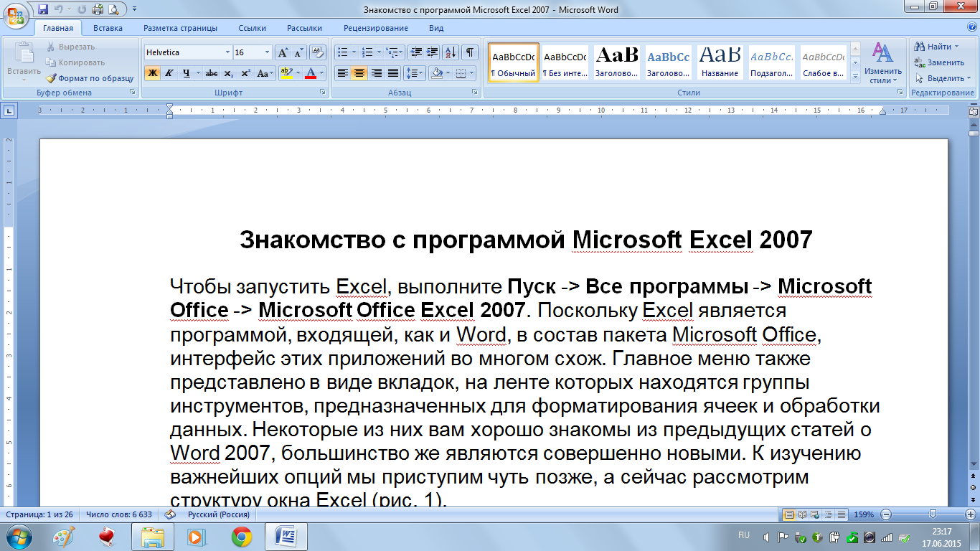Toggle Bold (Ж) formatting
This screenshot has width=980, height=551.
pyautogui.click(x=152, y=73)
